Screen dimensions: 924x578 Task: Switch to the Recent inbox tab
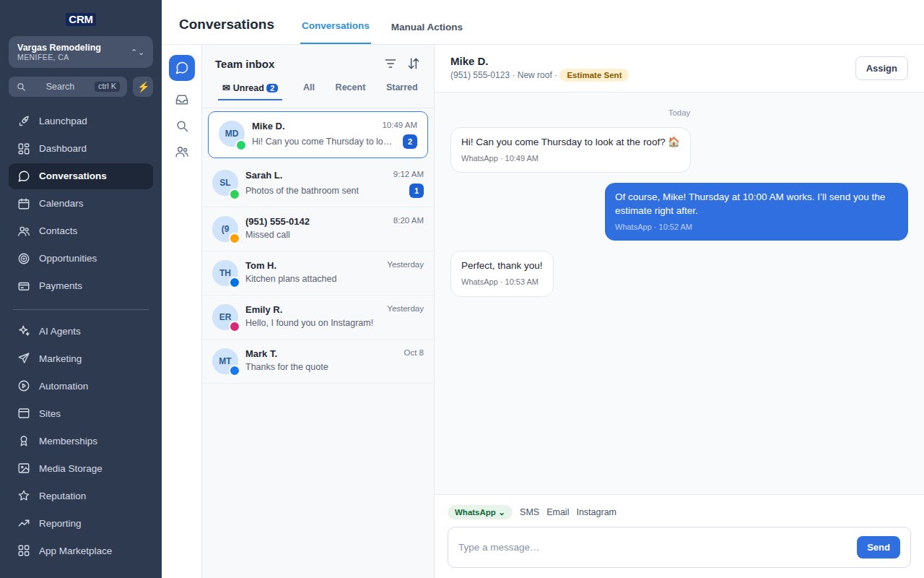pos(350,87)
